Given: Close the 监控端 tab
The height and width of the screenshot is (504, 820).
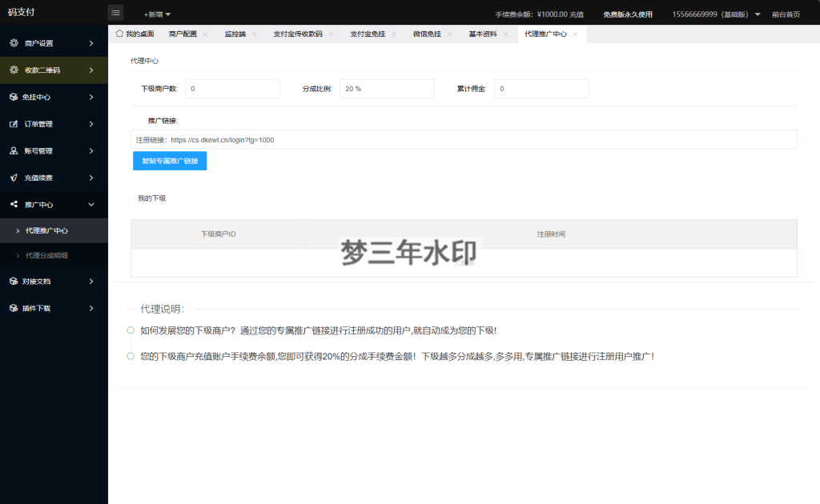Looking at the screenshot, I should [254, 34].
